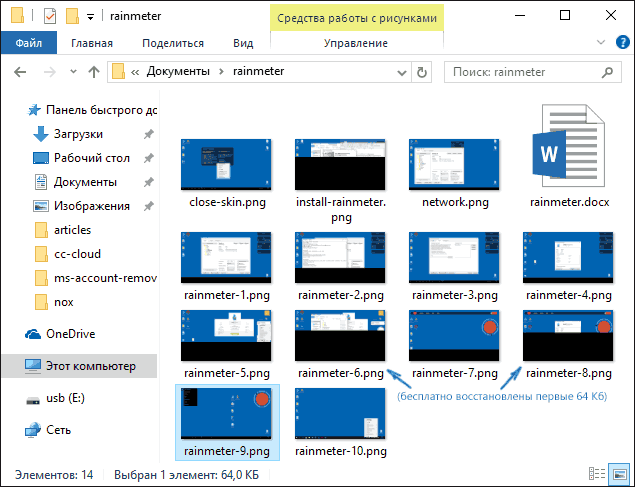
Task: Click the Properties quick access icon
Action: point(50,16)
